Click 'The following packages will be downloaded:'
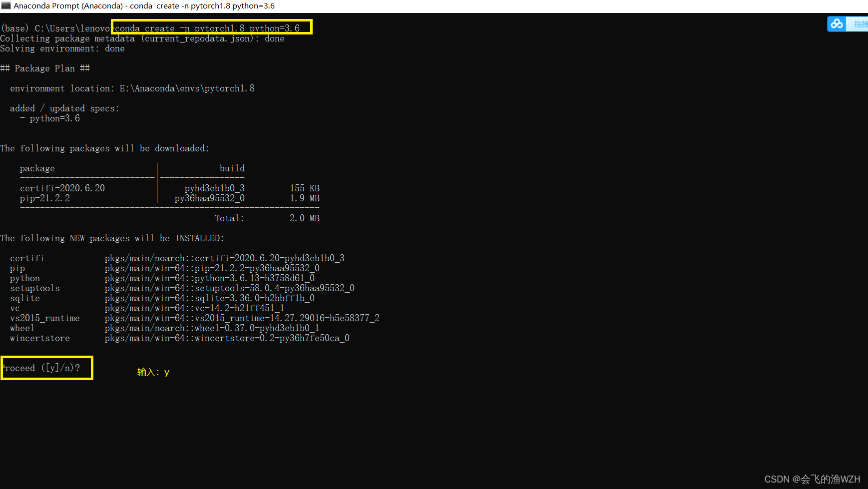Viewport: 868px width, 489px height. (105, 148)
